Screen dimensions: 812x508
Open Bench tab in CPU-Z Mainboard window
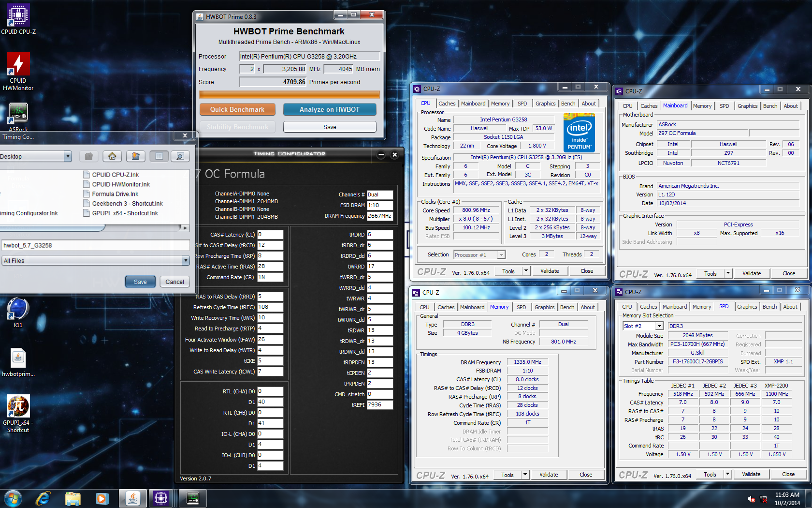770,106
